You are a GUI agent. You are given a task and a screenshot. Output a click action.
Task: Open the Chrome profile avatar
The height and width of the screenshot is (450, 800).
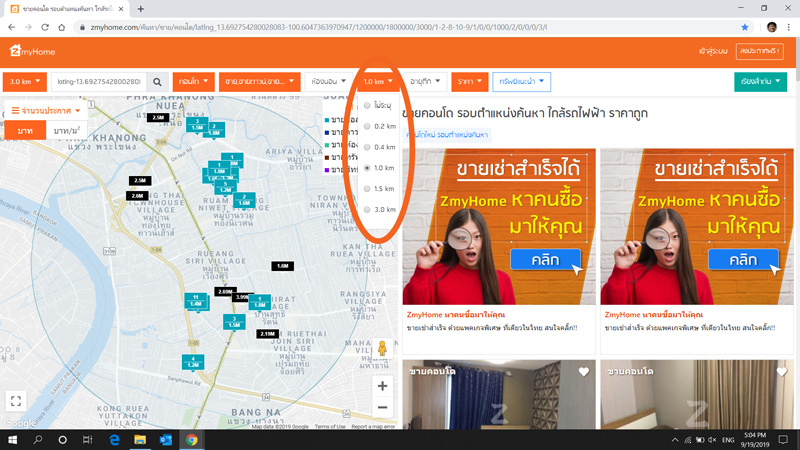772,27
